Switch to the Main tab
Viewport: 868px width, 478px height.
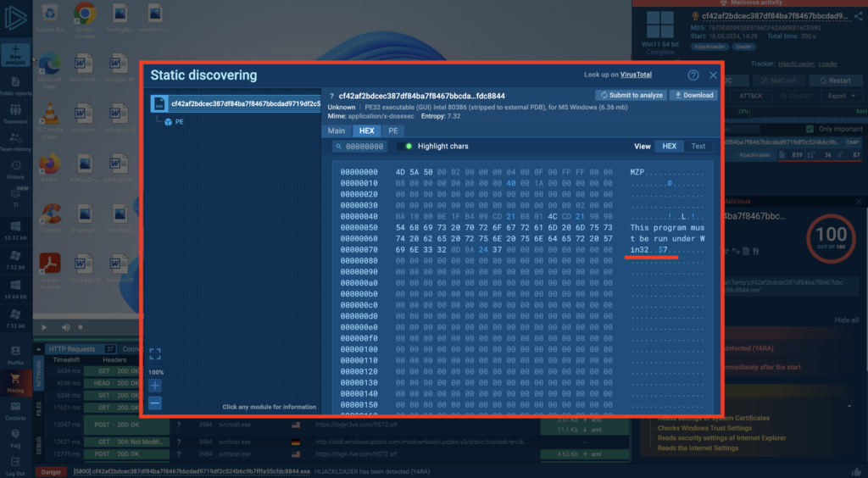(x=337, y=131)
